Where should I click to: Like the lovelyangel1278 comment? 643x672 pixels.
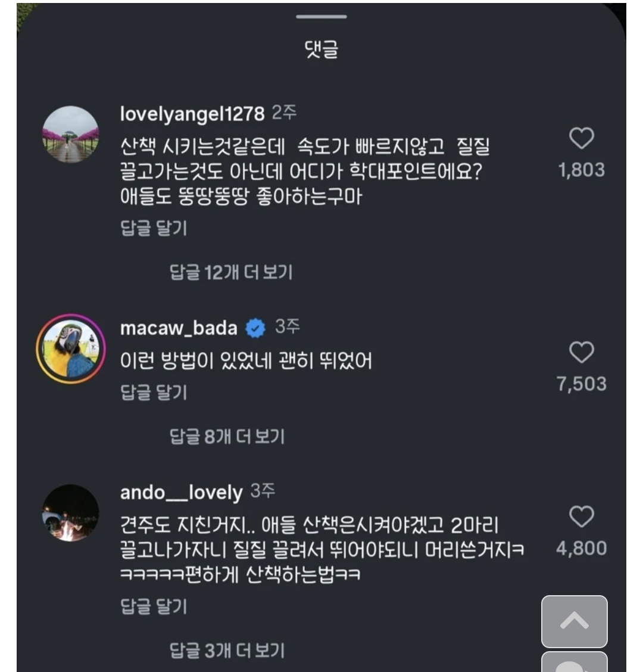pyautogui.click(x=581, y=138)
